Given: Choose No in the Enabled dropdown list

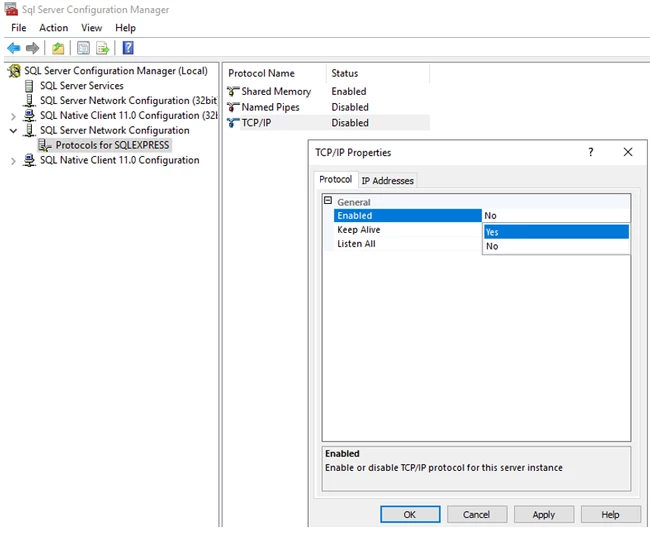Looking at the screenshot, I should [x=556, y=246].
